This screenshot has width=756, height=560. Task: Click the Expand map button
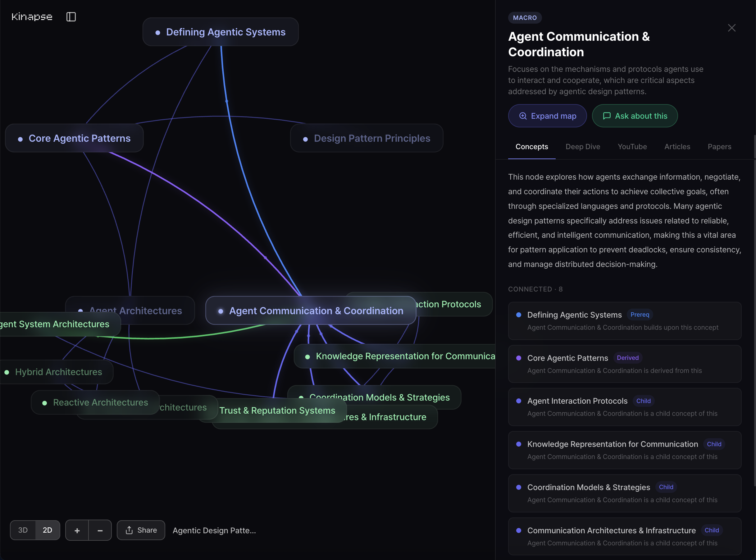click(547, 116)
